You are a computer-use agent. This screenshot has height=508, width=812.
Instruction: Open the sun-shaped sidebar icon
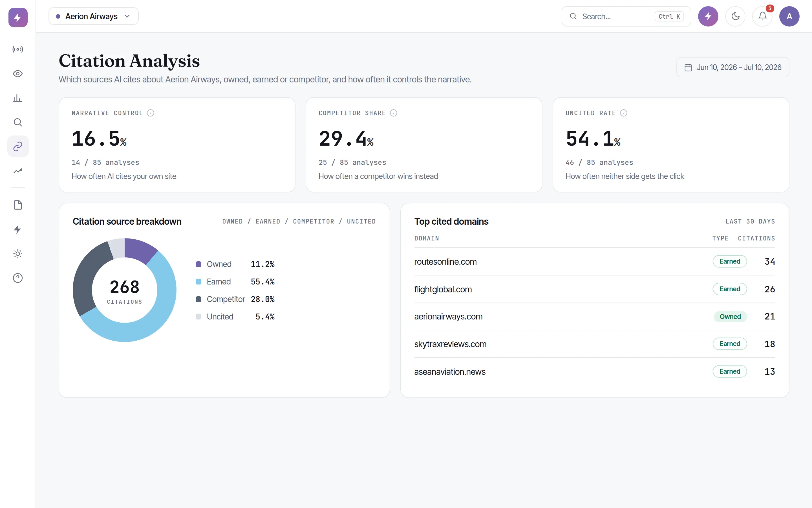pos(18,254)
